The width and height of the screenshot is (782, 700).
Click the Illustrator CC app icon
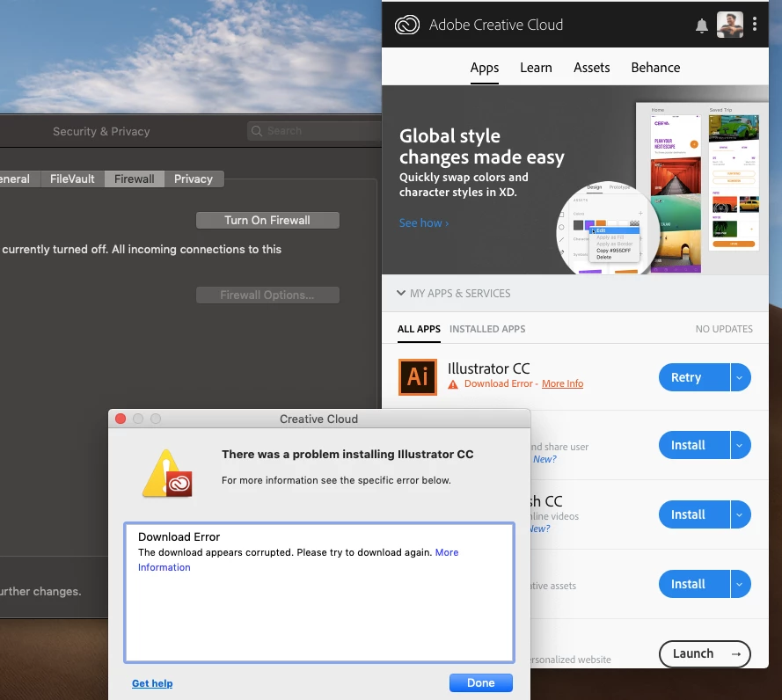point(418,377)
